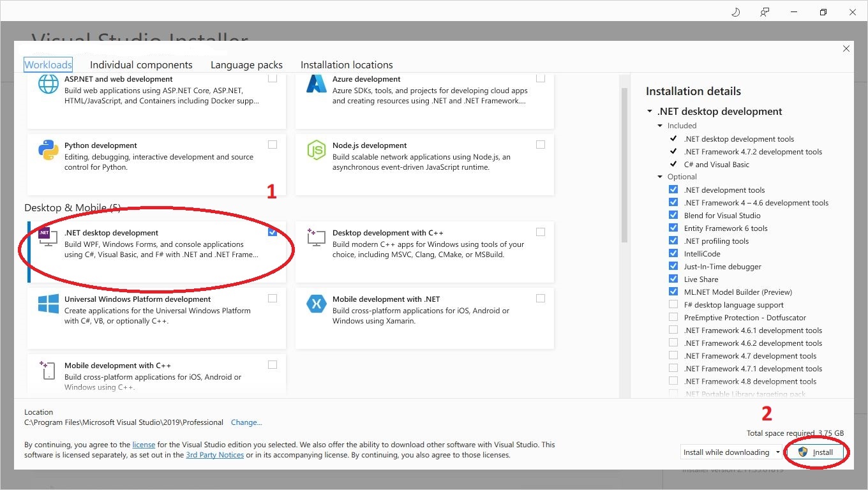Click the Python development workload icon
The height and width of the screenshot is (490, 868).
click(x=47, y=151)
